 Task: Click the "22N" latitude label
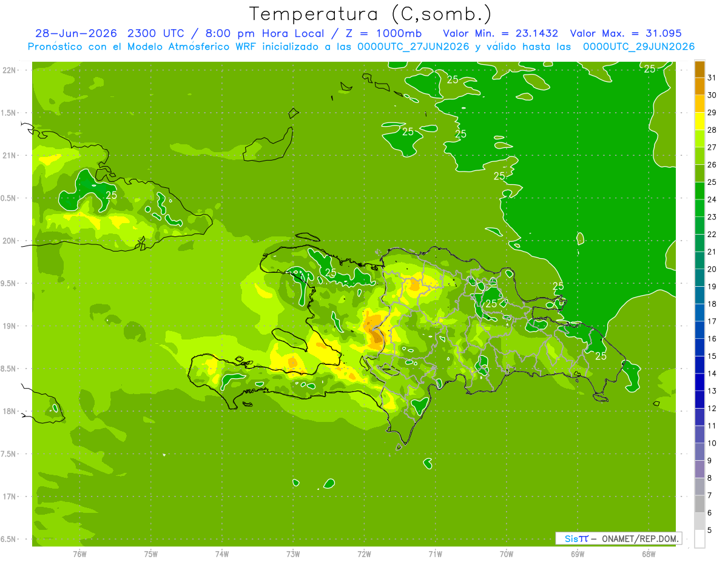coord(10,70)
